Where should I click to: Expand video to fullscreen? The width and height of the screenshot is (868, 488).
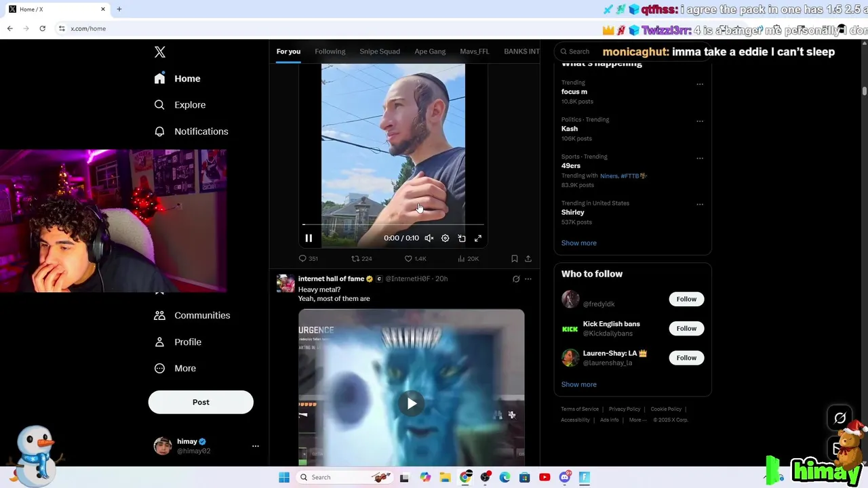pos(478,238)
